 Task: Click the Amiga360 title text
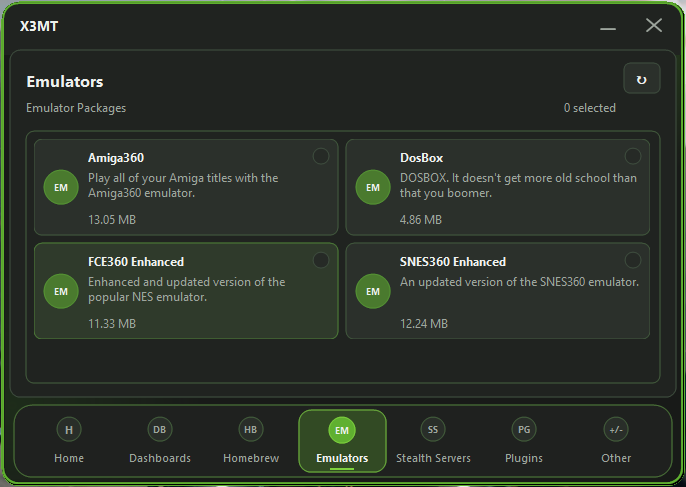click(116, 158)
